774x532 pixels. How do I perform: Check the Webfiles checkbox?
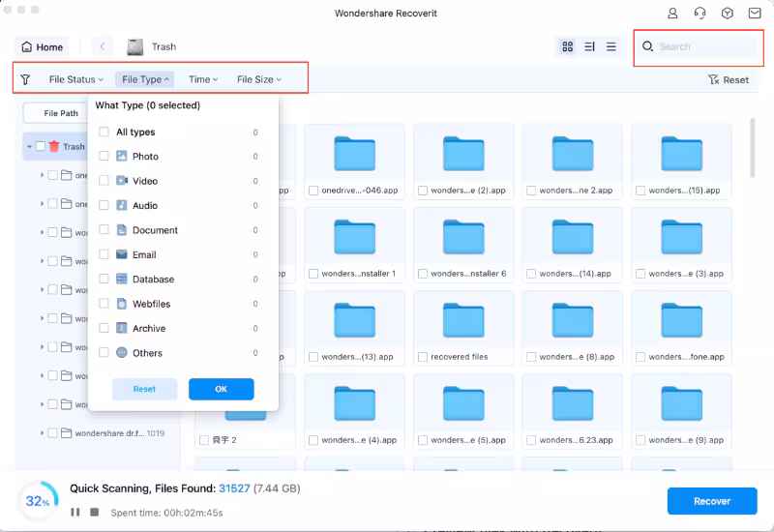104,304
